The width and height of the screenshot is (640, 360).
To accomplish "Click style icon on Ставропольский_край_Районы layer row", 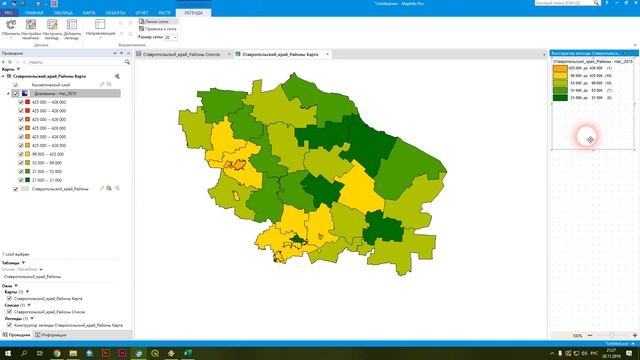I will coord(109,189).
